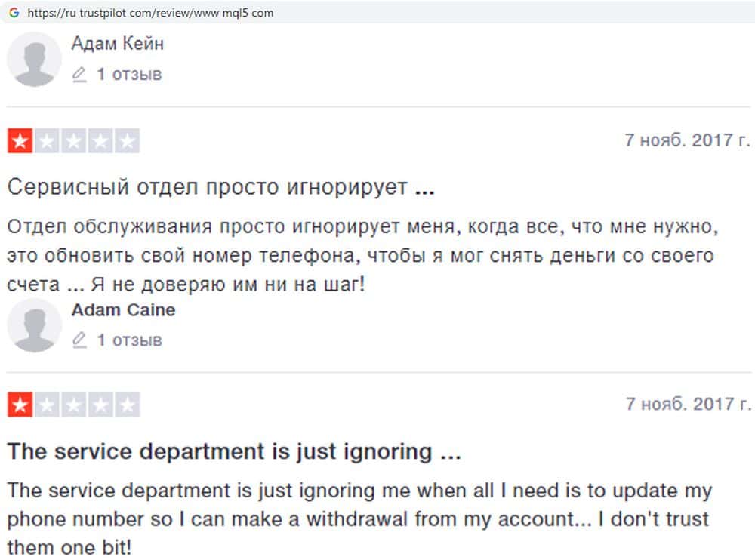Image resolution: width=755 pixels, height=560 pixels.
Task: Click the Trustpilot URL address field
Action: (x=150, y=13)
